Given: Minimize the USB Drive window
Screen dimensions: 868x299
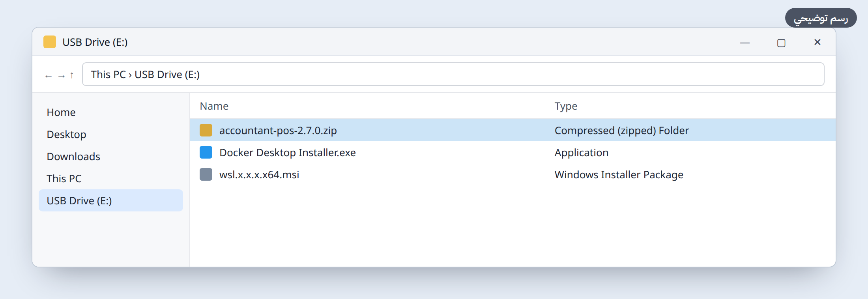Looking at the screenshot, I should [x=745, y=43].
